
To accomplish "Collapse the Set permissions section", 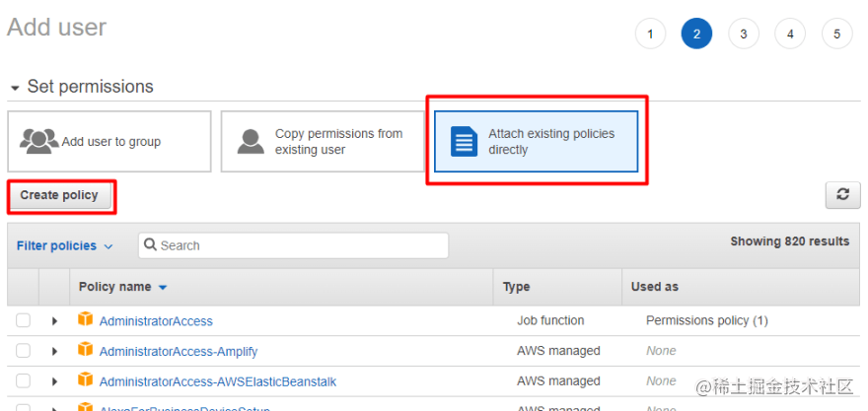I will tap(15, 88).
